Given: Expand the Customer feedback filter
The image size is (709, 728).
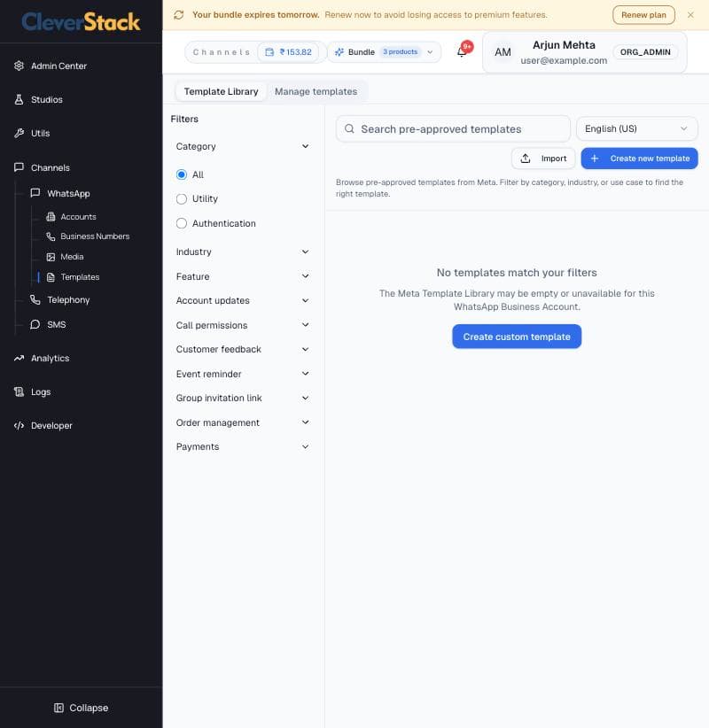Looking at the screenshot, I should tap(242, 349).
